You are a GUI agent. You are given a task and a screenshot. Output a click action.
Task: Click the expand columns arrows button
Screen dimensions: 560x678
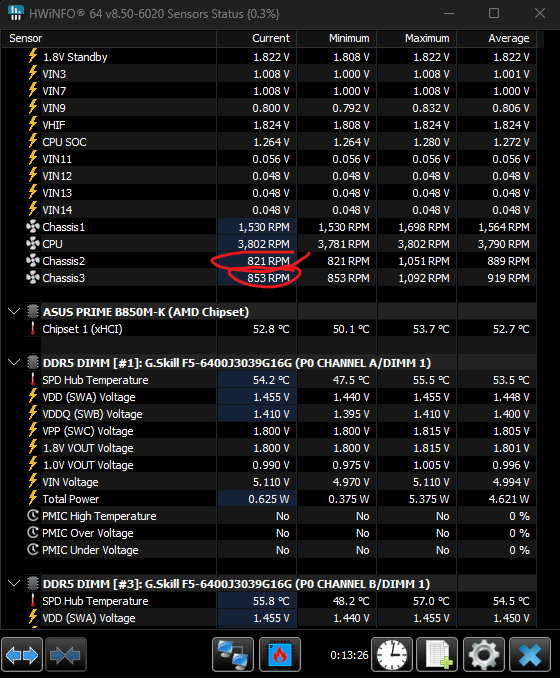(x=22, y=655)
